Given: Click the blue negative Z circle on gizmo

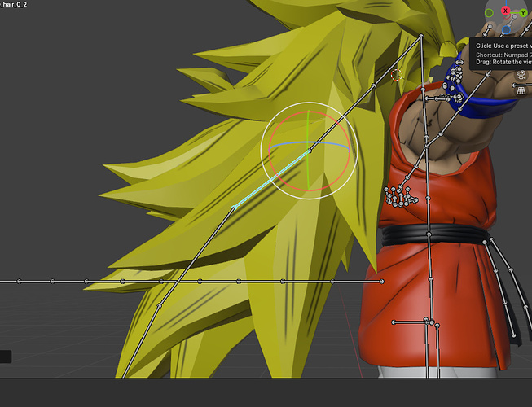Looking at the screenshot, I should coord(506,30).
